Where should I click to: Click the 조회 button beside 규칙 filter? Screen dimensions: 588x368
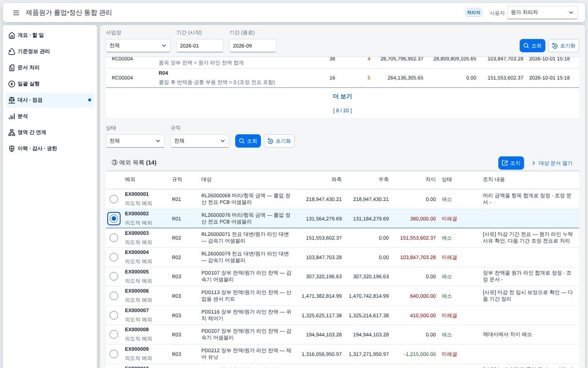pos(248,141)
